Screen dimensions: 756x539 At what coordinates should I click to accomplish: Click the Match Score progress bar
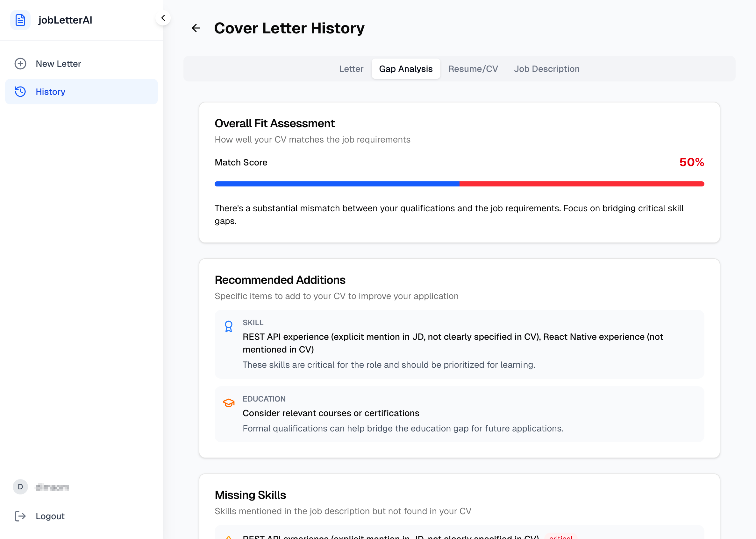pyautogui.click(x=459, y=184)
